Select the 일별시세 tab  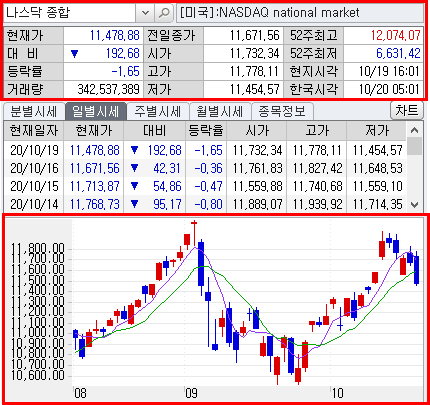click(x=96, y=111)
